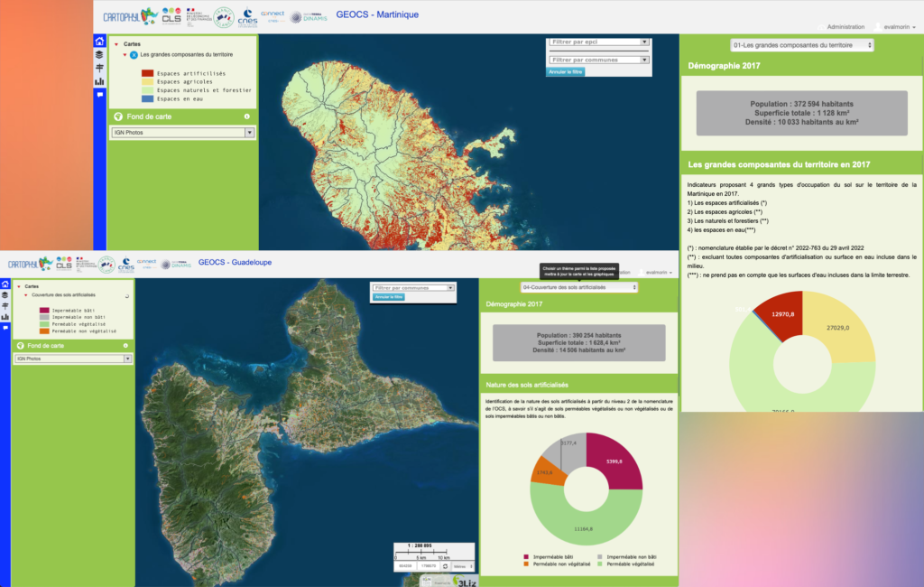Click France Relance logo in Martinique header
Screen dimensions: 924x587
click(224, 17)
